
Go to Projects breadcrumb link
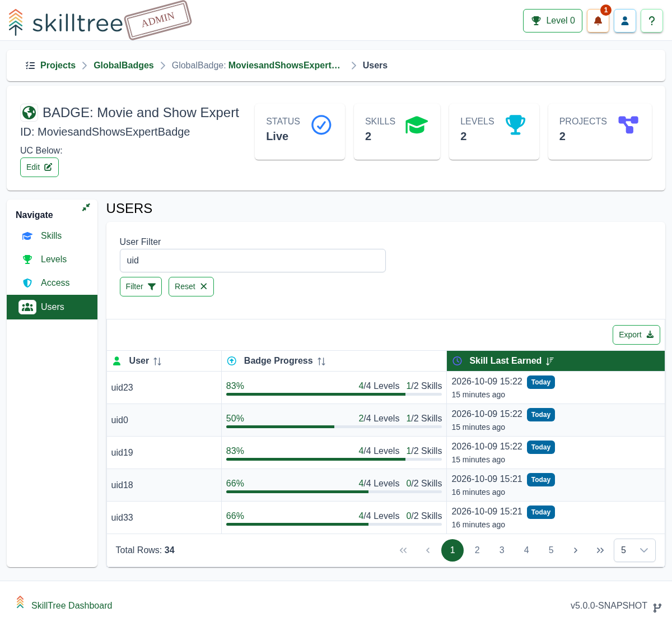(x=58, y=66)
